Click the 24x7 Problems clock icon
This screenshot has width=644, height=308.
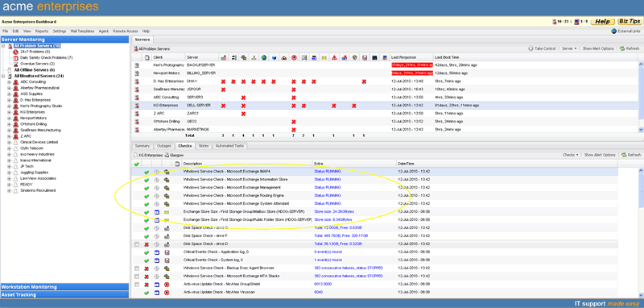tap(16, 52)
